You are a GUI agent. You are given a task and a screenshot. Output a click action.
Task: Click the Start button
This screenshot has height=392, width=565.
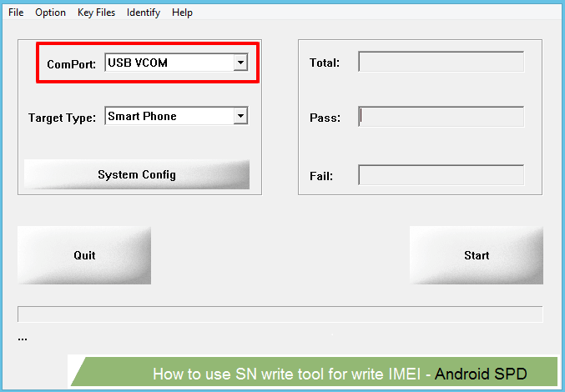[x=477, y=255]
